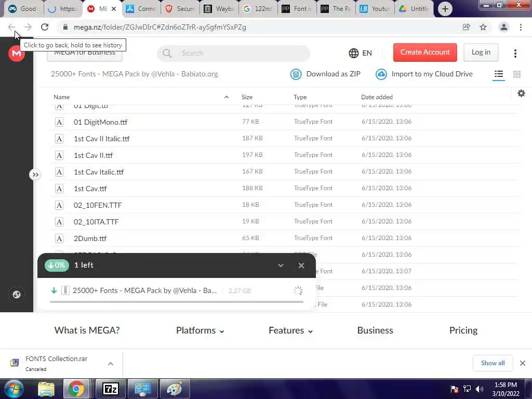
Task: Open 7-Zip from the taskbar
Action: (x=110, y=389)
